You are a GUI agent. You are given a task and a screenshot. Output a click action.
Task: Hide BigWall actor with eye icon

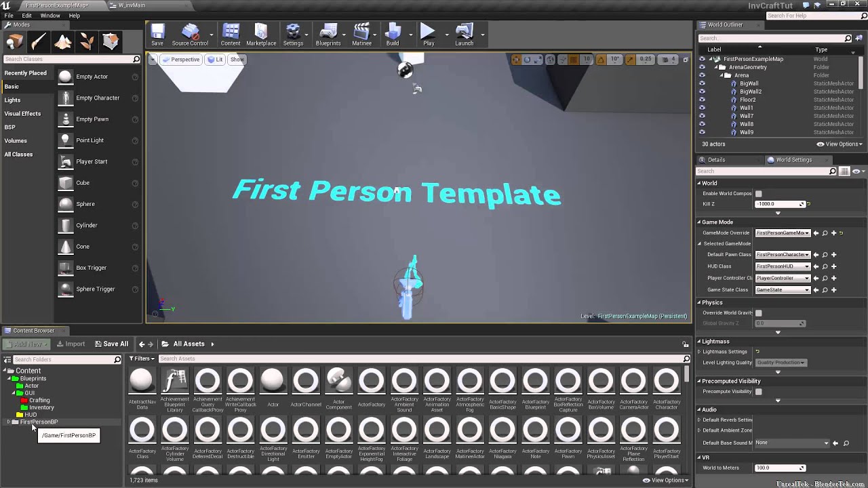[702, 83]
